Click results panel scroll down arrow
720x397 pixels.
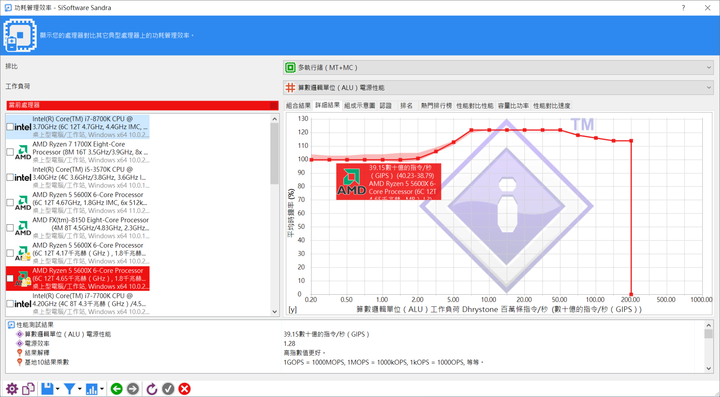[709, 368]
